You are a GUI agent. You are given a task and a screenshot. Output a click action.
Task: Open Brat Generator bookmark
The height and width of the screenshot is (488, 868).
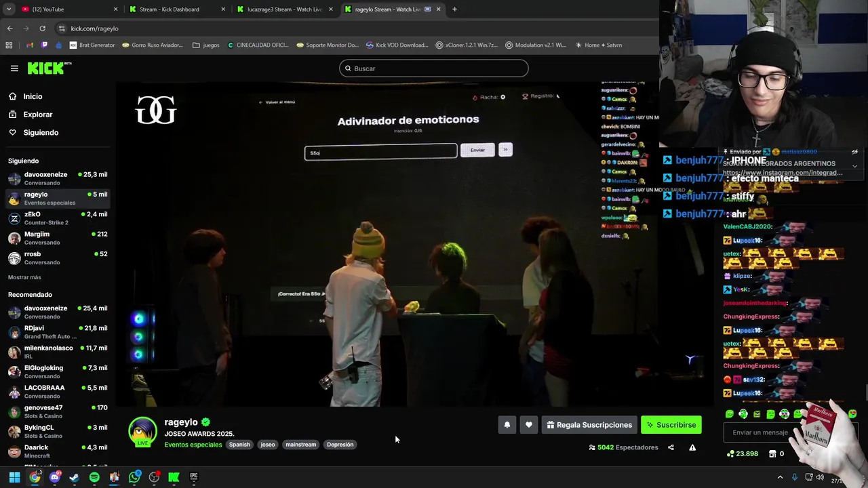[x=92, y=45]
